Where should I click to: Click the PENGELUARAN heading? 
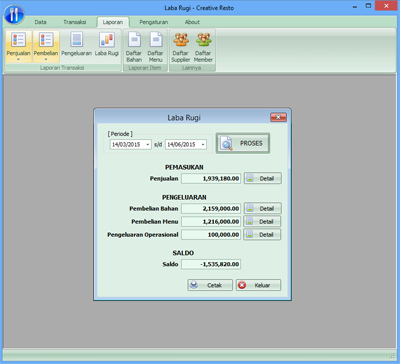184,197
